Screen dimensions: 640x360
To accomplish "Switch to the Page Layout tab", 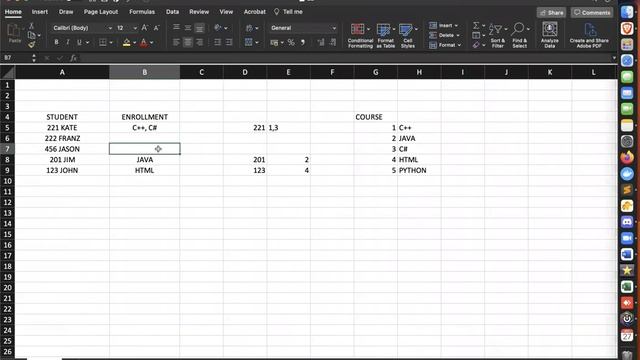I will pyautogui.click(x=101, y=12).
